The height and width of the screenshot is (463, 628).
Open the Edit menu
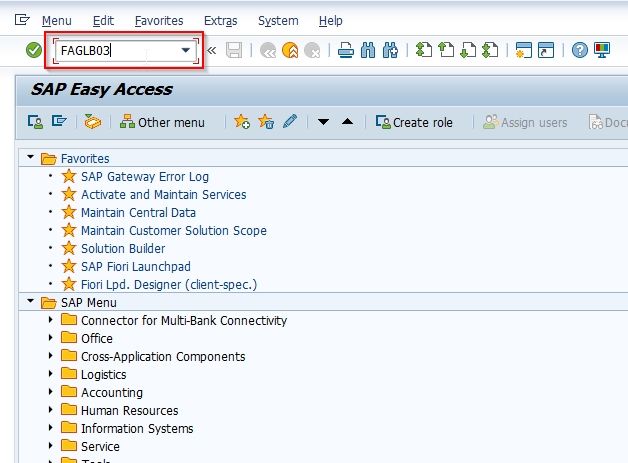(103, 20)
